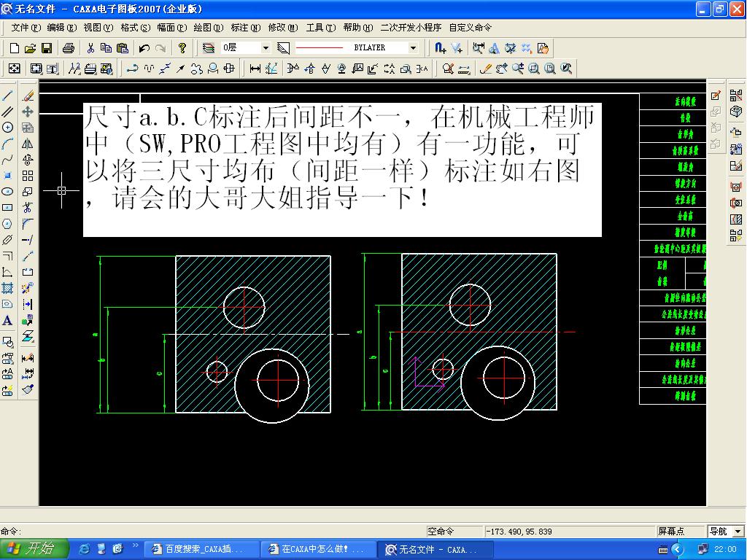Select the Trim tool with the scissors icon
Screen dimensions: 747x560
(28, 208)
